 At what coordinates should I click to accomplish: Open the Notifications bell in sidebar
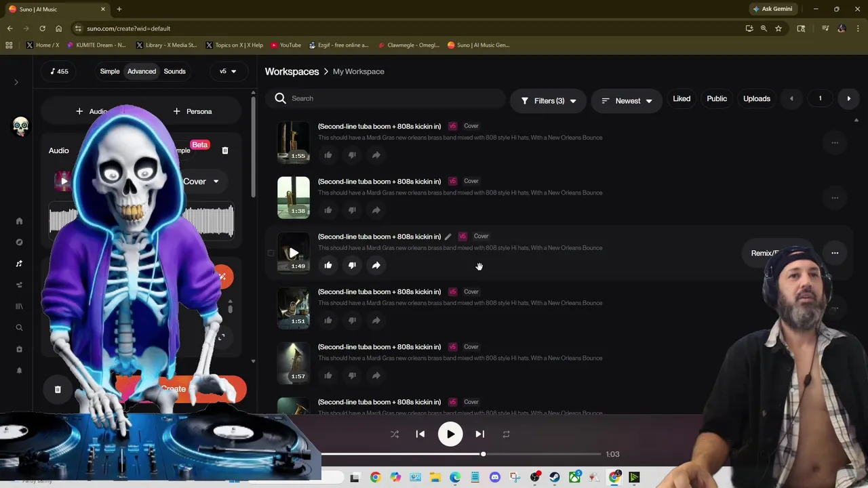tap(19, 370)
